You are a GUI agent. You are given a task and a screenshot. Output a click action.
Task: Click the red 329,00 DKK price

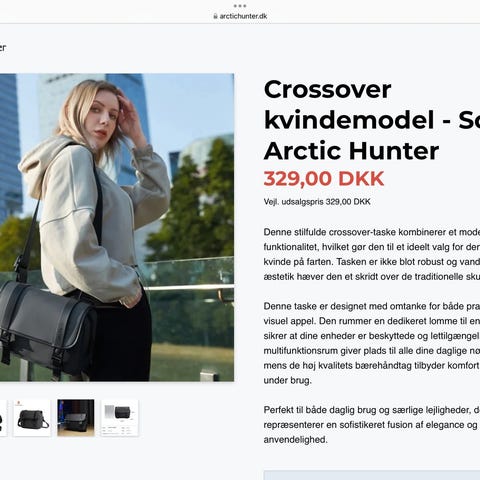coord(324,179)
